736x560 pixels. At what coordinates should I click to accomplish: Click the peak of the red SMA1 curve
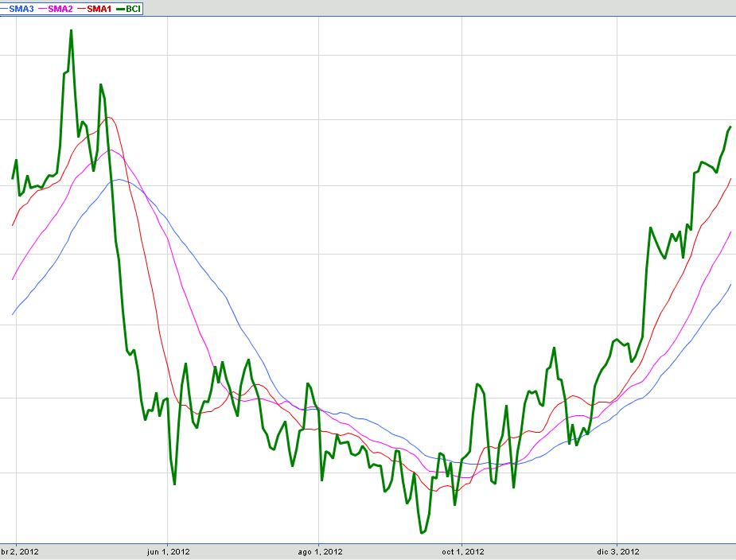pyautogui.click(x=108, y=118)
